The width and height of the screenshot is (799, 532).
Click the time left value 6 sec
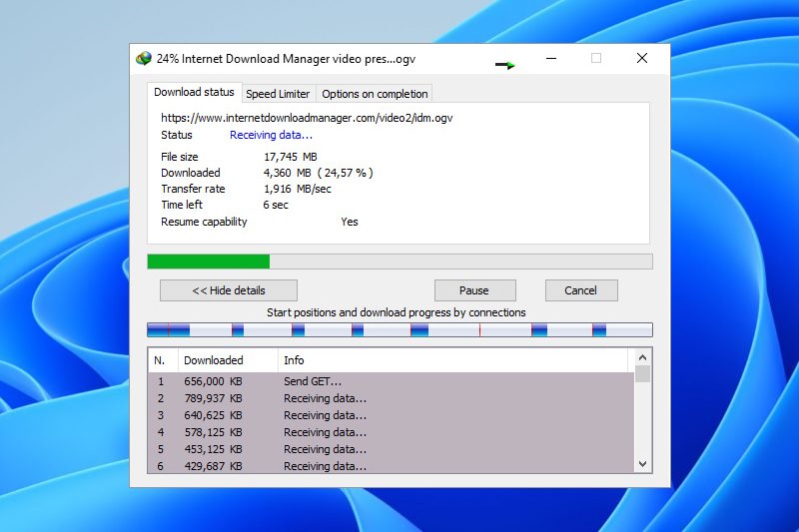[276, 205]
